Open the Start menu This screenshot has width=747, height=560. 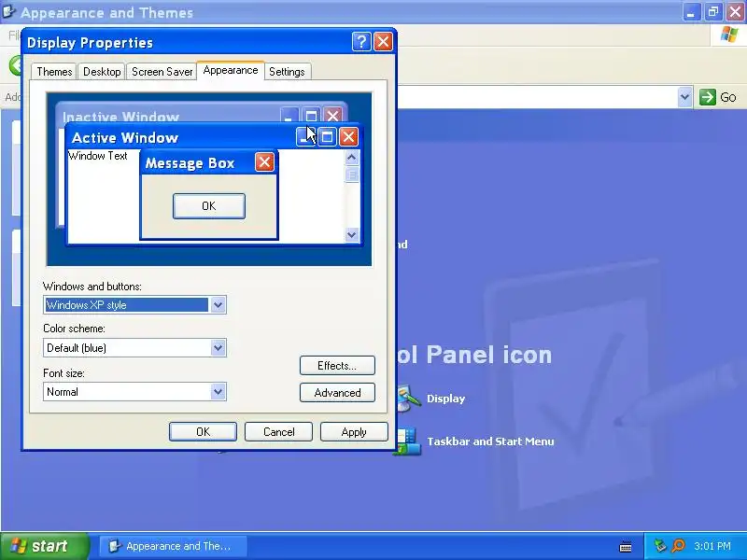[45, 546]
